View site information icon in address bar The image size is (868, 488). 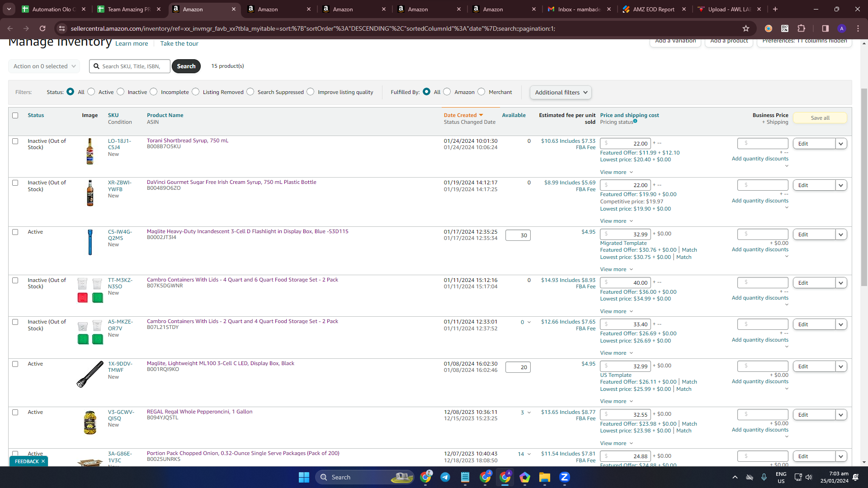[62, 28]
